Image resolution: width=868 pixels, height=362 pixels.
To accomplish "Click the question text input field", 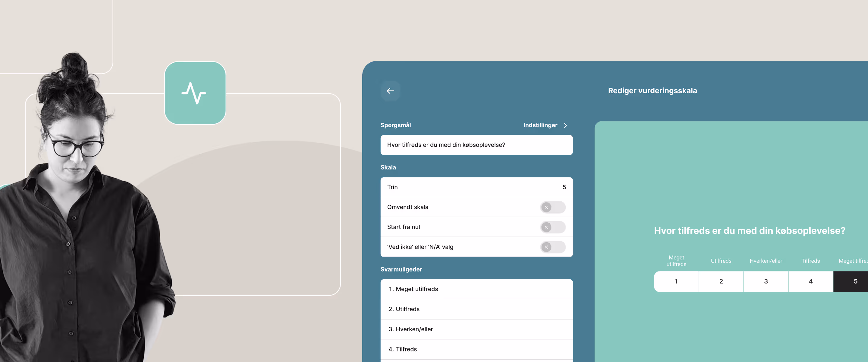I will point(476,145).
